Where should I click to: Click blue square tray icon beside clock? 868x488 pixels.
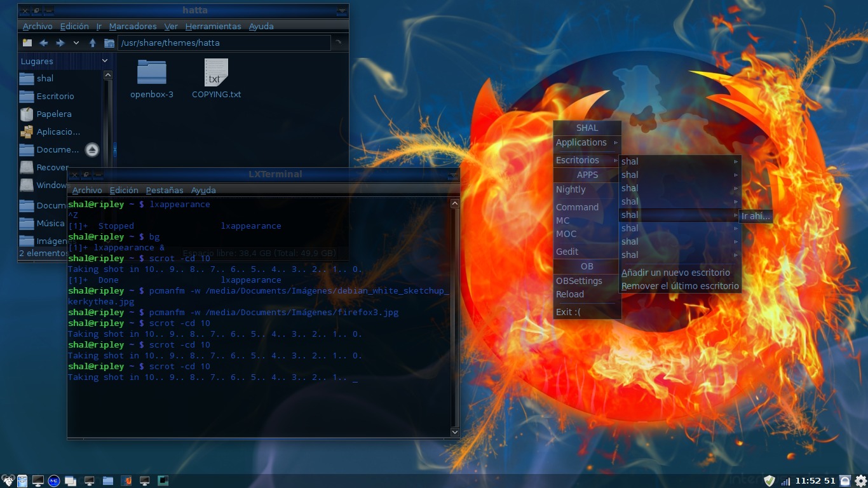(845, 481)
